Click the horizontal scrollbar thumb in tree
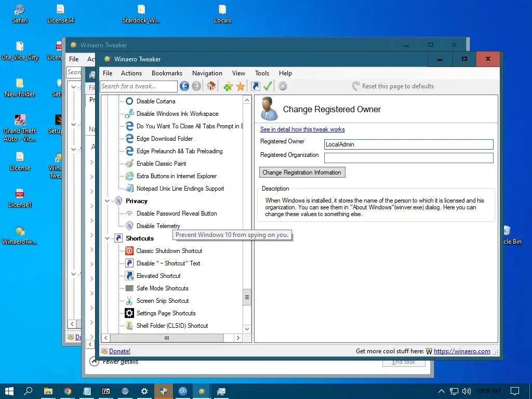Viewport: 532px width, 399px height. point(167,338)
